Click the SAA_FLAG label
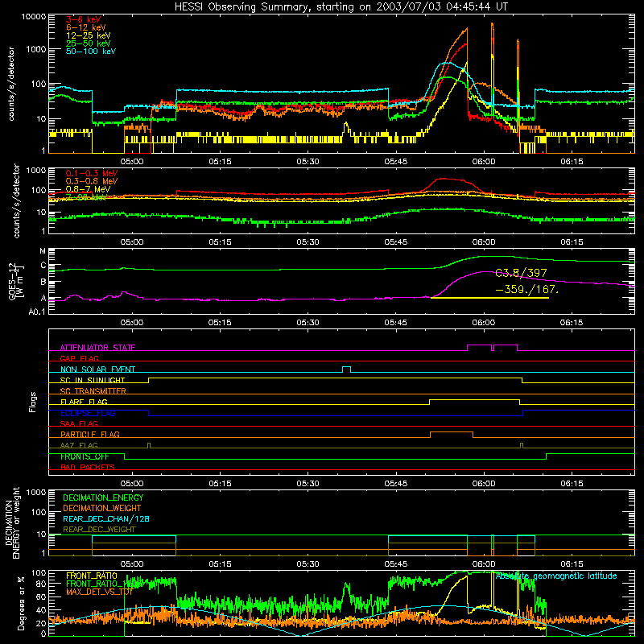The height and width of the screenshot is (644, 644). (x=79, y=423)
